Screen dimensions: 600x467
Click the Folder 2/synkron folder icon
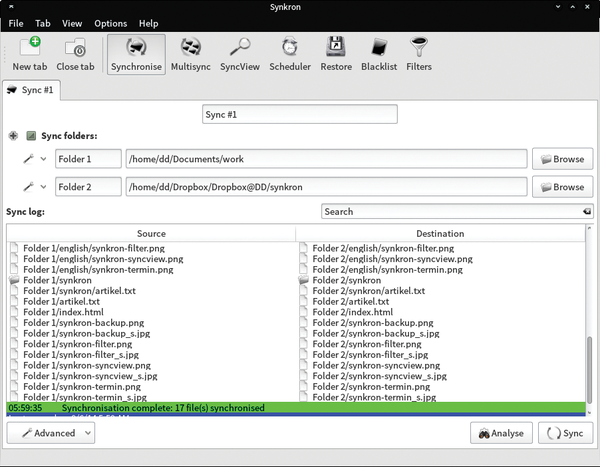[x=303, y=280]
